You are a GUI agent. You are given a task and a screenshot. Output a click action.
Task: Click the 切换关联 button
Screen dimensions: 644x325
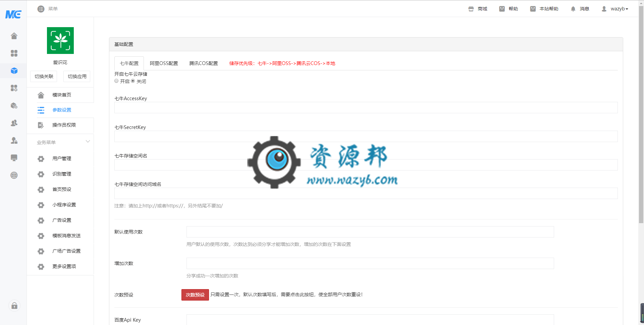point(44,76)
